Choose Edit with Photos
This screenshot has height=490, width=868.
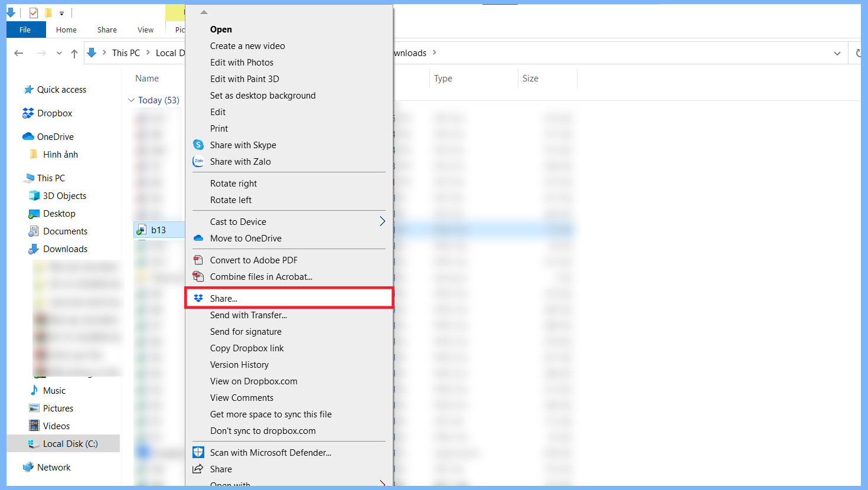click(242, 62)
